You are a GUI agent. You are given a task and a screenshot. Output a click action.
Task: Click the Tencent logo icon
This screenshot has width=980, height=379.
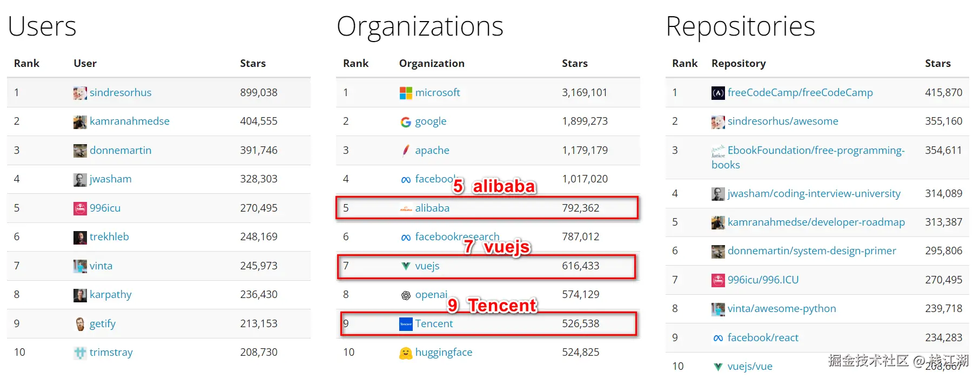click(x=406, y=324)
